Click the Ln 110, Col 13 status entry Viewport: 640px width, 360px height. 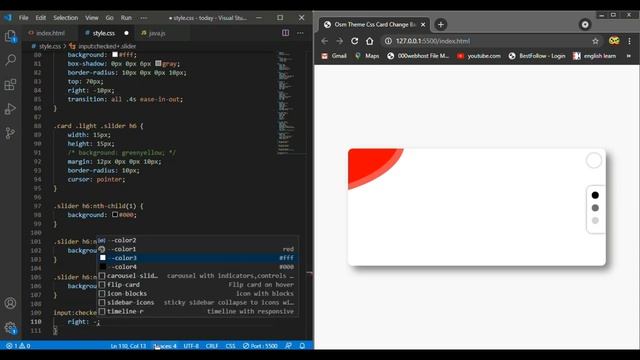tap(128, 346)
